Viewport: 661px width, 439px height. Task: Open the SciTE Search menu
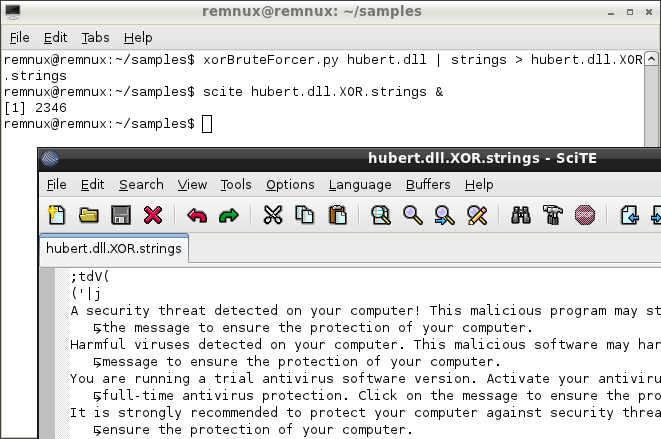click(141, 185)
